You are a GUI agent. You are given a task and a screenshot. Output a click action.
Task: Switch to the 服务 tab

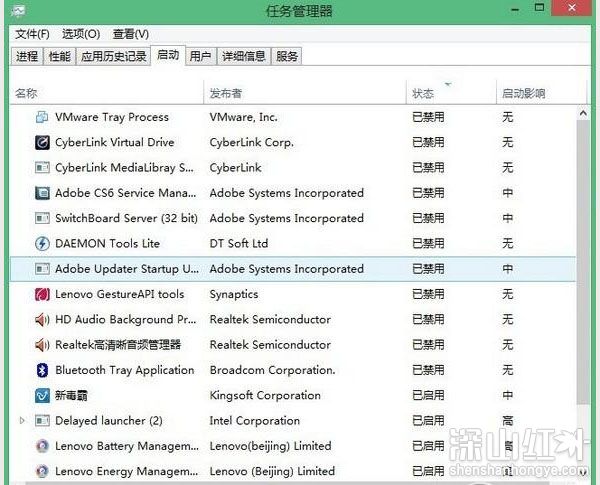point(287,57)
